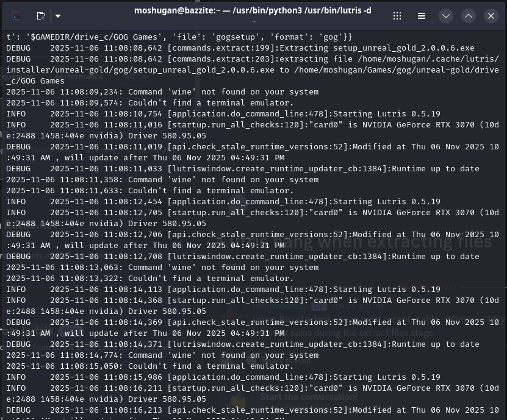The image size is (507, 420).
Task: Click the '11:08:15,050: Couldn't find a terminal emulator' line
Action: pos(149,366)
